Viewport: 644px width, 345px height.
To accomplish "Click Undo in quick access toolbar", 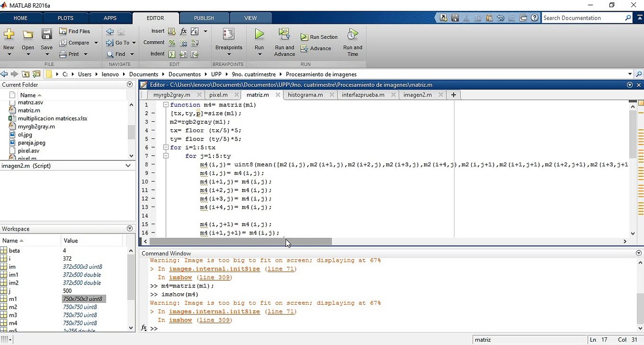I will point(501,18).
